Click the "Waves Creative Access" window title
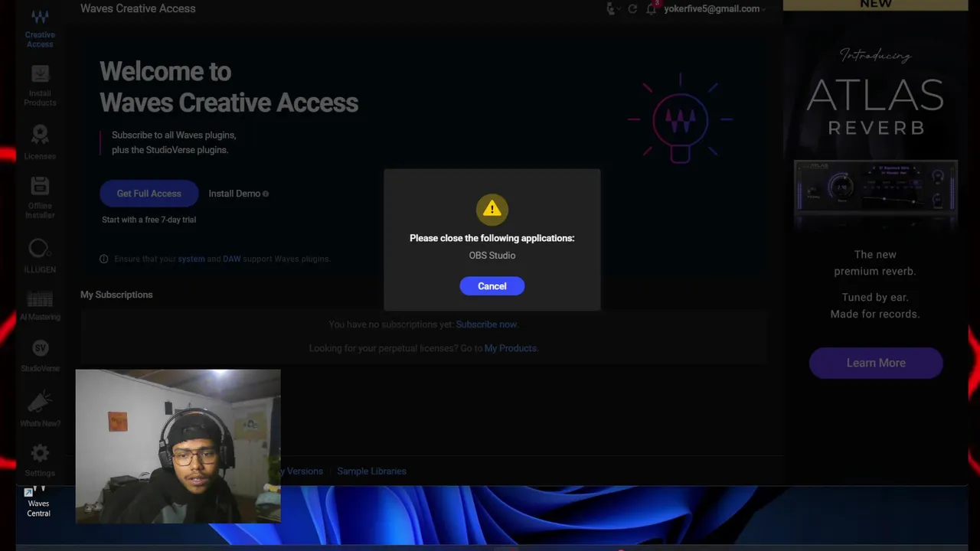Screen dimensions: 980x551 click(138, 8)
